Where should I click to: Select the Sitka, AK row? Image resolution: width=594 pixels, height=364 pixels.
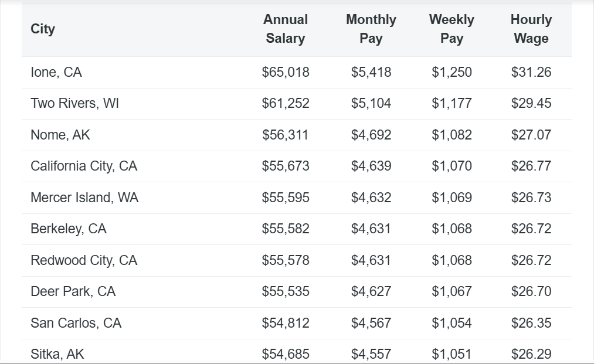point(57,354)
